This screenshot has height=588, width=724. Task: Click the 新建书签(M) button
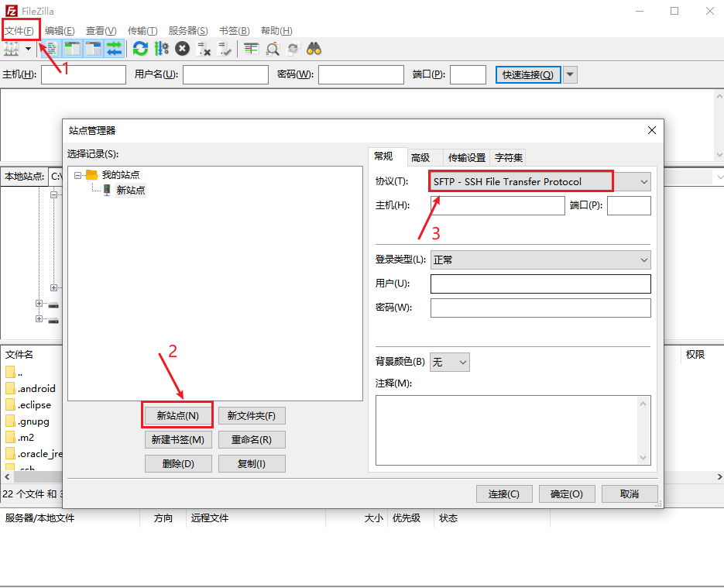tap(178, 440)
